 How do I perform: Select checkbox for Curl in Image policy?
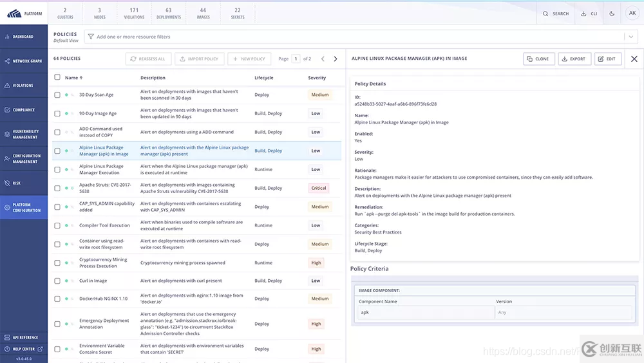pos(57,281)
